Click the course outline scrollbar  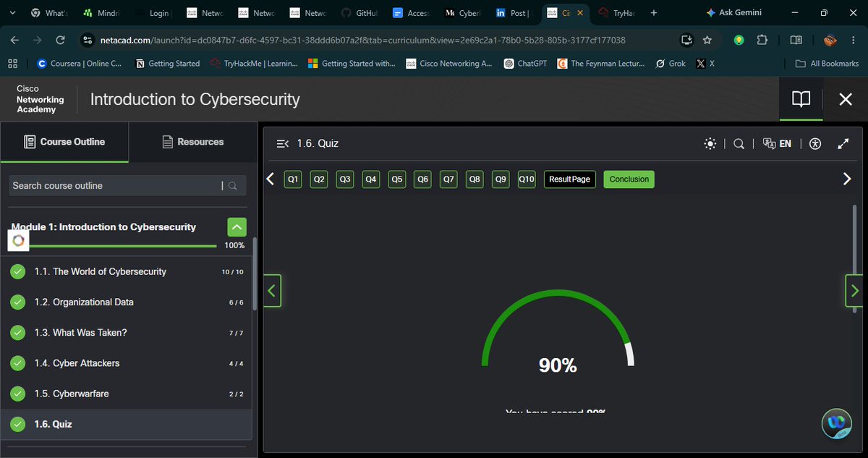[x=255, y=273]
